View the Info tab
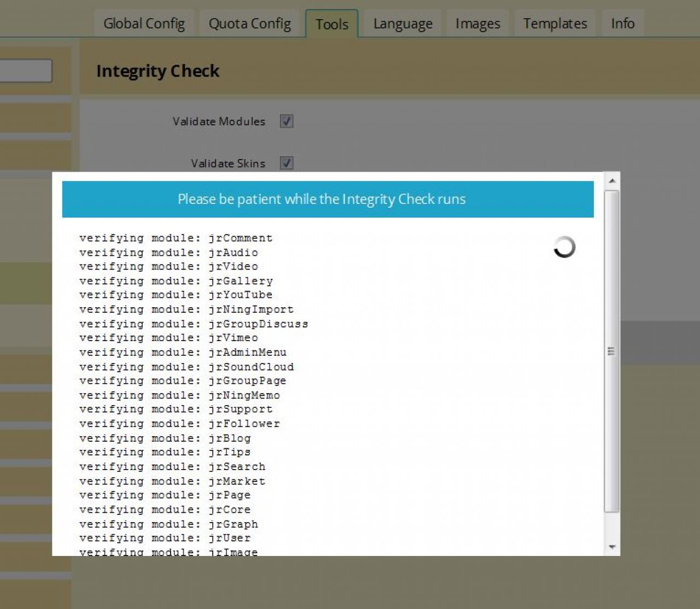This screenshot has height=609, width=700. point(622,24)
